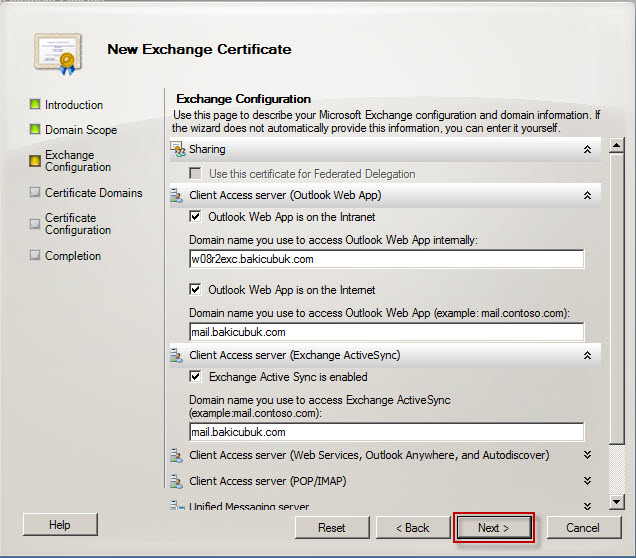Screen dimensions: 636x558
Task: Open the Help button
Action: pos(60,525)
